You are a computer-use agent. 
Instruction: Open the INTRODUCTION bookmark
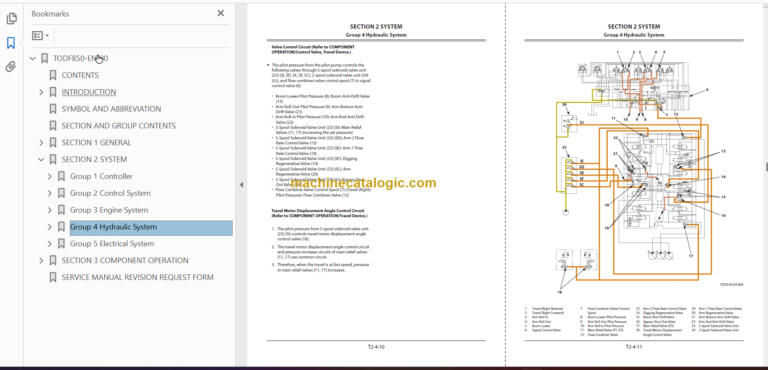pyautogui.click(x=89, y=92)
